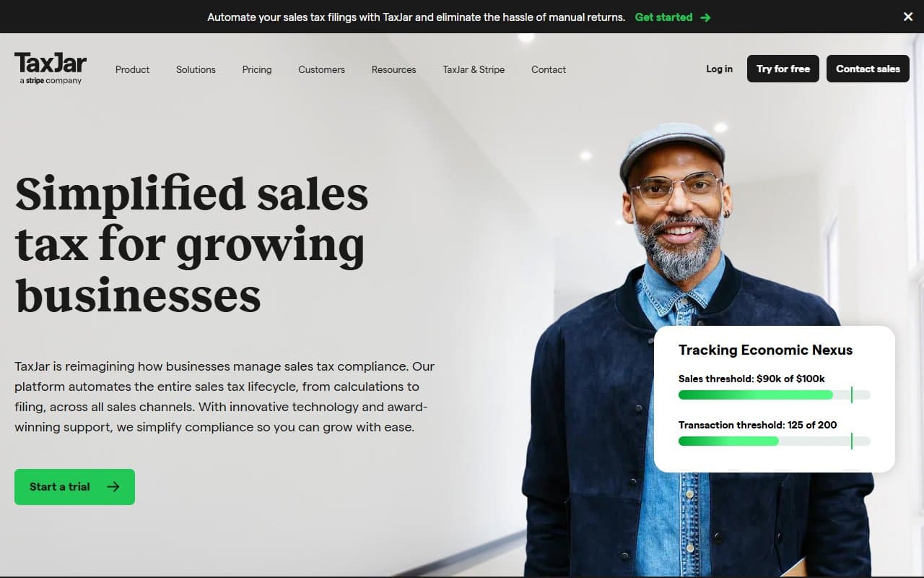Click the Try for free button
Image resolution: width=924 pixels, height=578 pixels.
coord(783,69)
